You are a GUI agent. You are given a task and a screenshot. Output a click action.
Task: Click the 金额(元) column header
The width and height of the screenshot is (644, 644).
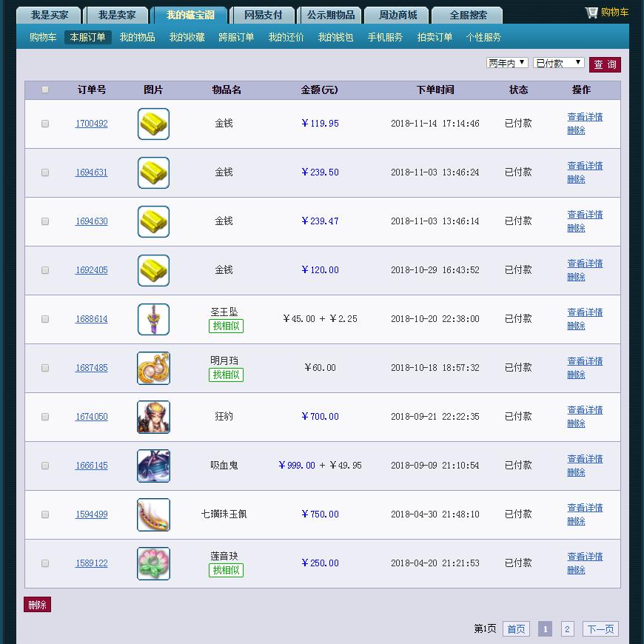coord(320,90)
